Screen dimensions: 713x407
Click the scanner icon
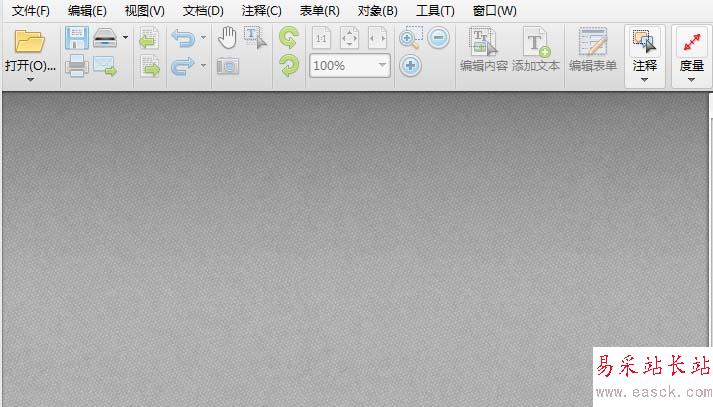[x=105, y=38]
